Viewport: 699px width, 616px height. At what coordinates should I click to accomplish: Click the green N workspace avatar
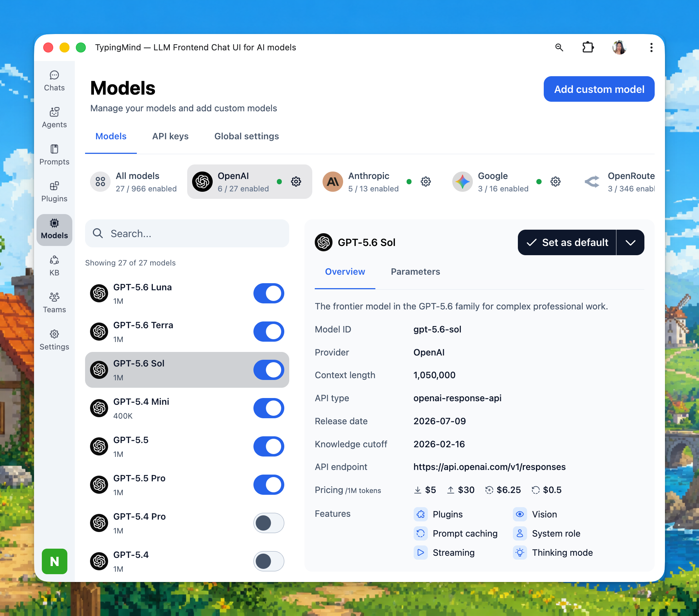coord(55,561)
